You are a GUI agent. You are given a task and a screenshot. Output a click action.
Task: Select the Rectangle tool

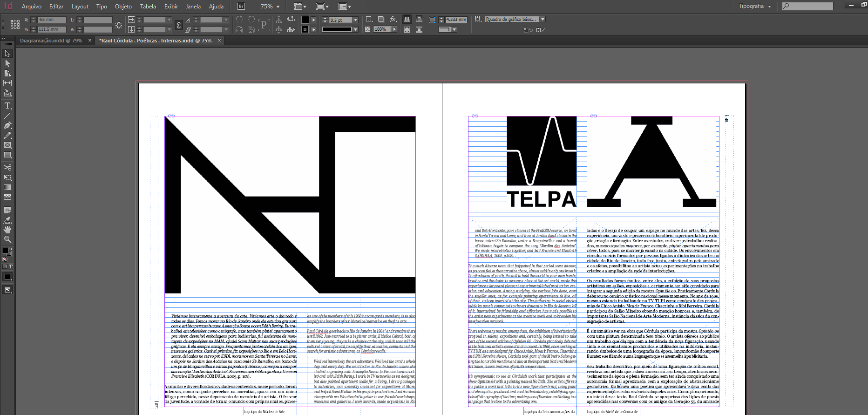coord(7,155)
